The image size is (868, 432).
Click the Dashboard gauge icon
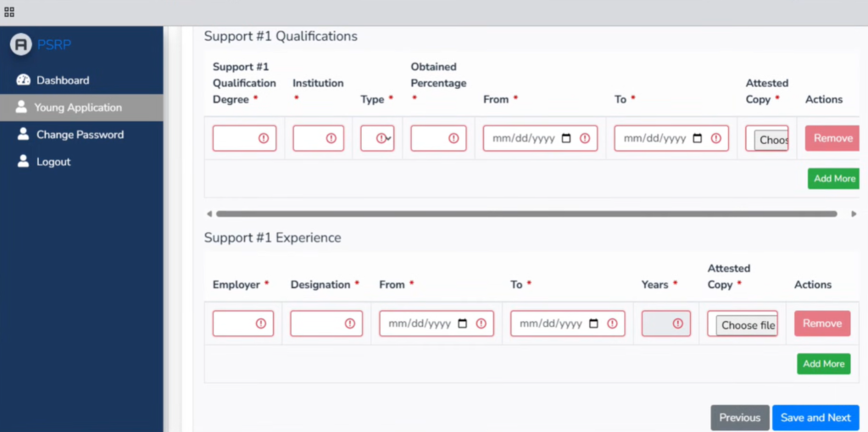pyautogui.click(x=23, y=80)
